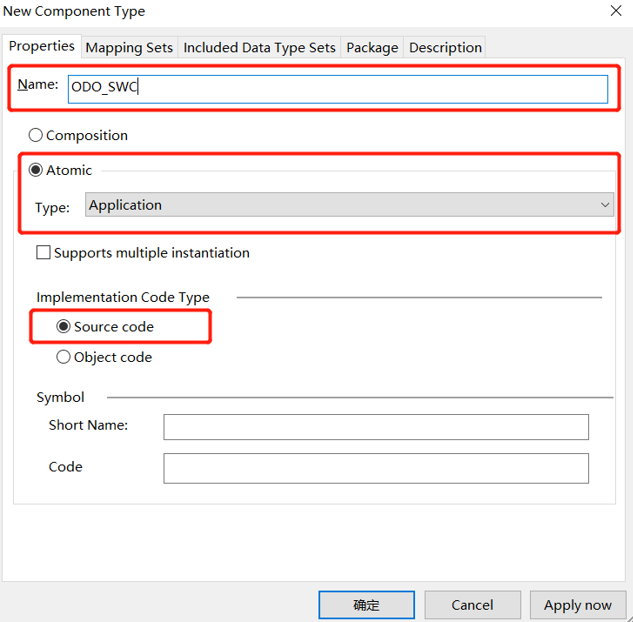The width and height of the screenshot is (633, 622).
Task: Close the New Component Type dialog
Action: pos(616,11)
